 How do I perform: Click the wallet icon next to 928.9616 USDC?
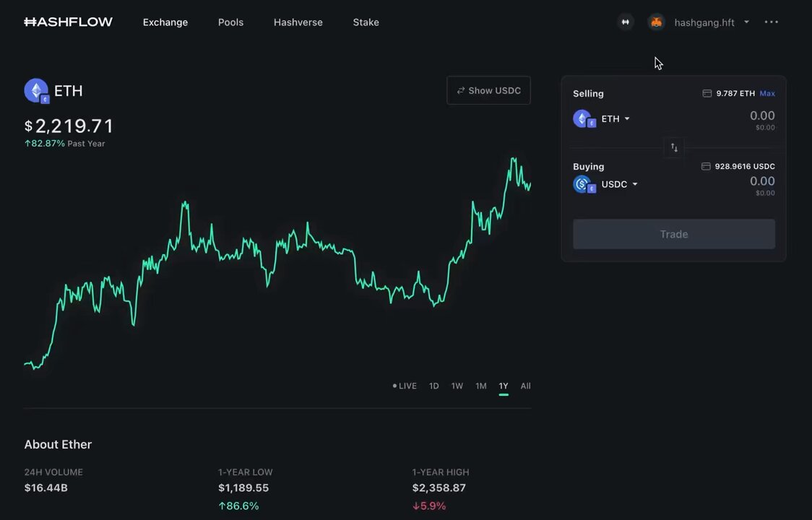click(705, 166)
